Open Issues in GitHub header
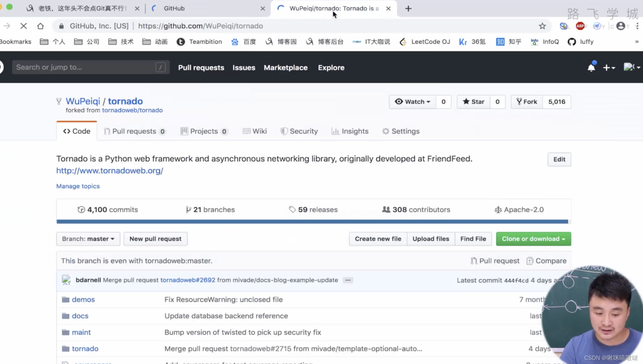This screenshot has height=364, width=643. pyautogui.click(x=244, y=68)
